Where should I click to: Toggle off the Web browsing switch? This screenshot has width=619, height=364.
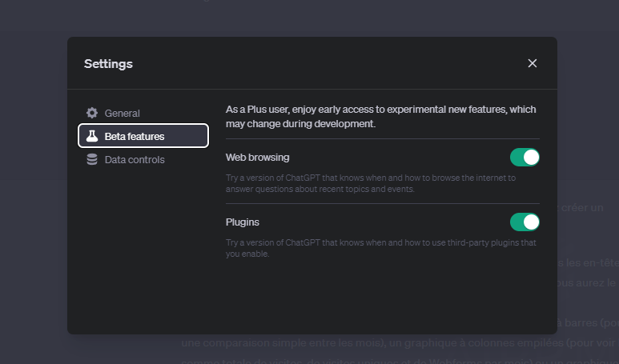click(525, 158)
